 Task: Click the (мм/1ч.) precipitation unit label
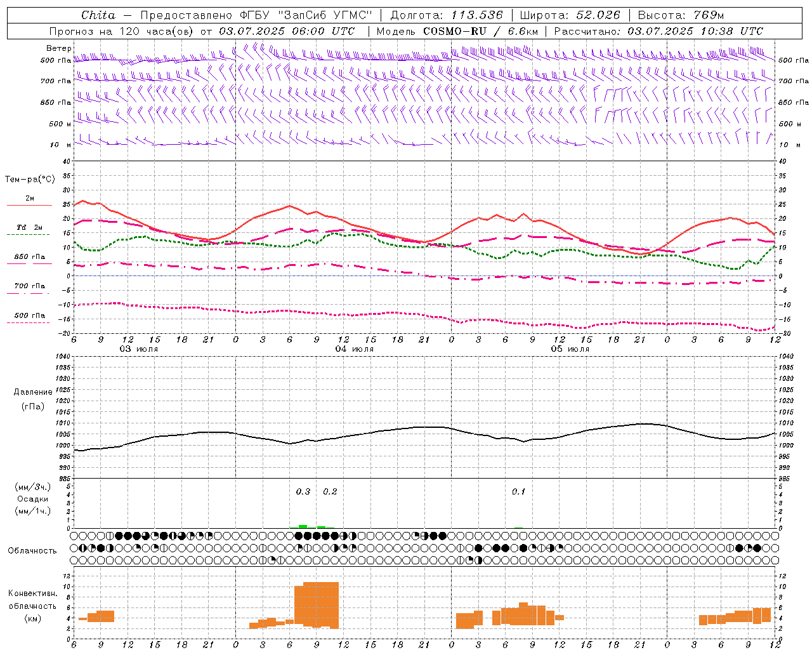tap(33, 511)
